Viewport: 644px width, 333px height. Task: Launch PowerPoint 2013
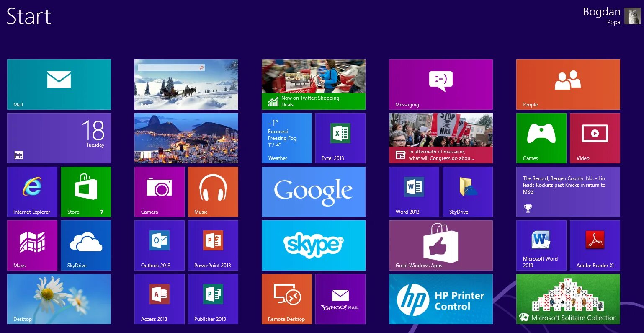(213, 245)
